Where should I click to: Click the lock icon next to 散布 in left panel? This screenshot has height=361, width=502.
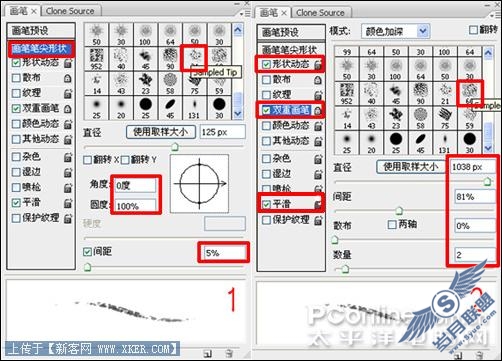67,78
